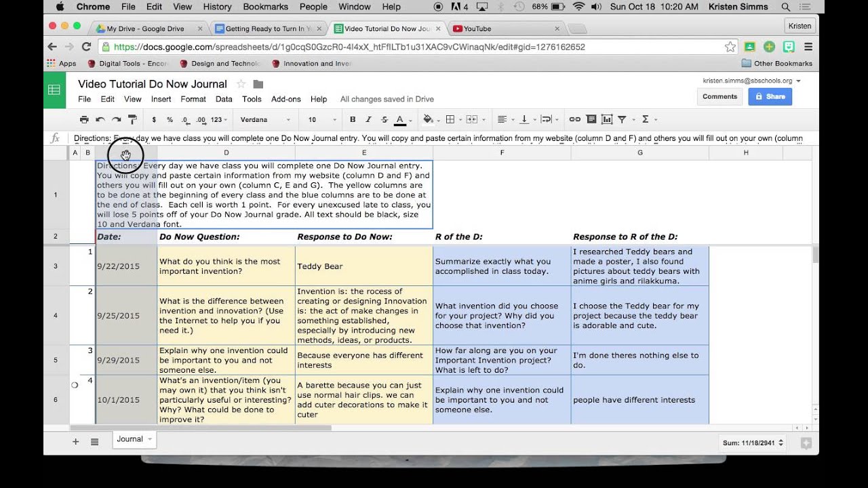This screenshot has height=488, width=868.
Task: Click the Print icon in toolbar
Action: point(84,119)
